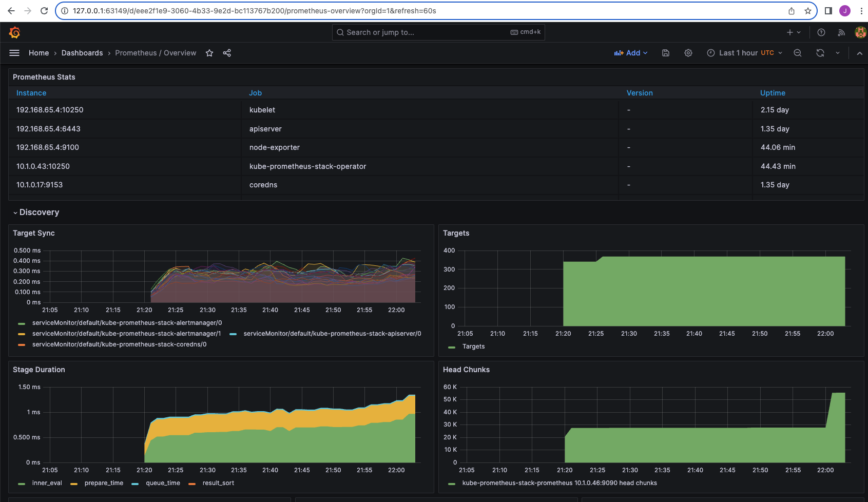Open the Add panel dropdown
Screen dimensions: 868x502
631,53
